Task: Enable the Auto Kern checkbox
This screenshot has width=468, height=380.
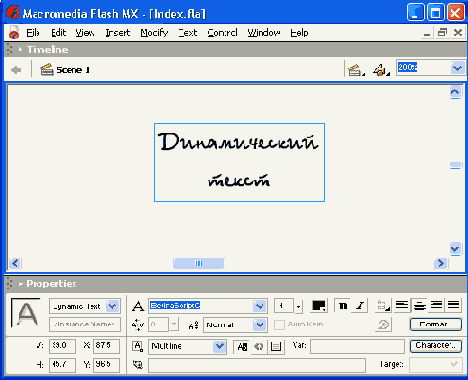Action: point(279,325)
